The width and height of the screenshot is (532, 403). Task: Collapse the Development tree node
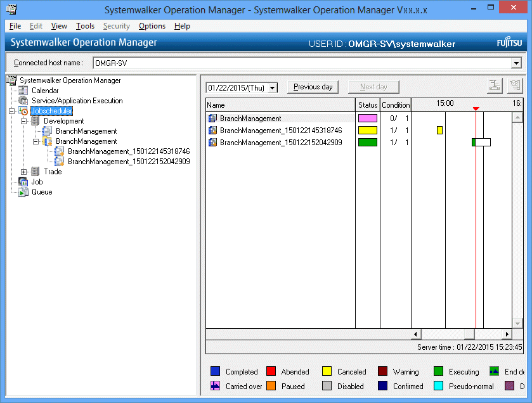(x=24, y=121)
